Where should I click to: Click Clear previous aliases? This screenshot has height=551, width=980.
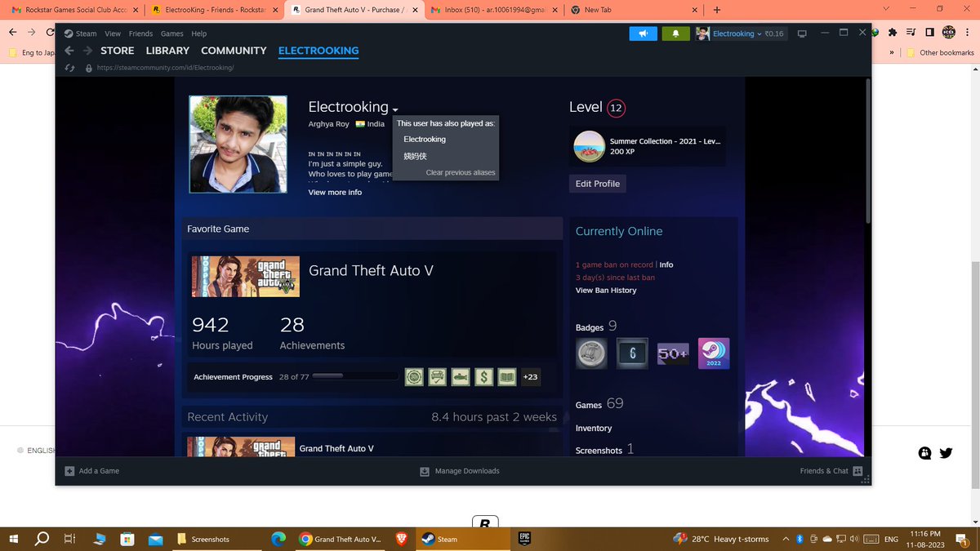461,173
